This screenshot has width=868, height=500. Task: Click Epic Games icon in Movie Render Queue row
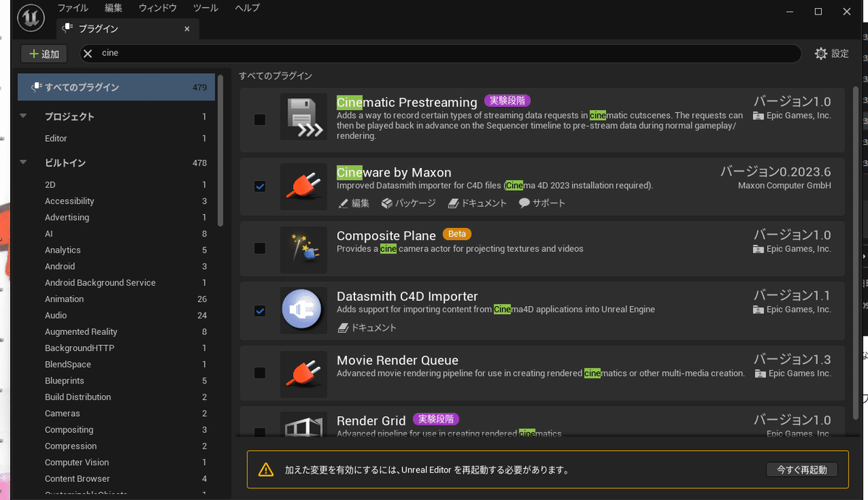(759, 373)
